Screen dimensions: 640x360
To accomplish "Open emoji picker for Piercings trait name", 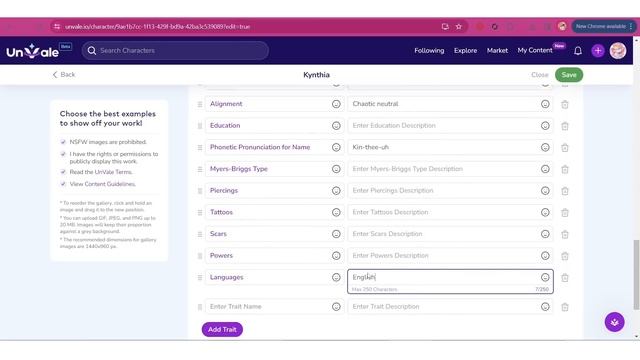I will coord(336,191).
